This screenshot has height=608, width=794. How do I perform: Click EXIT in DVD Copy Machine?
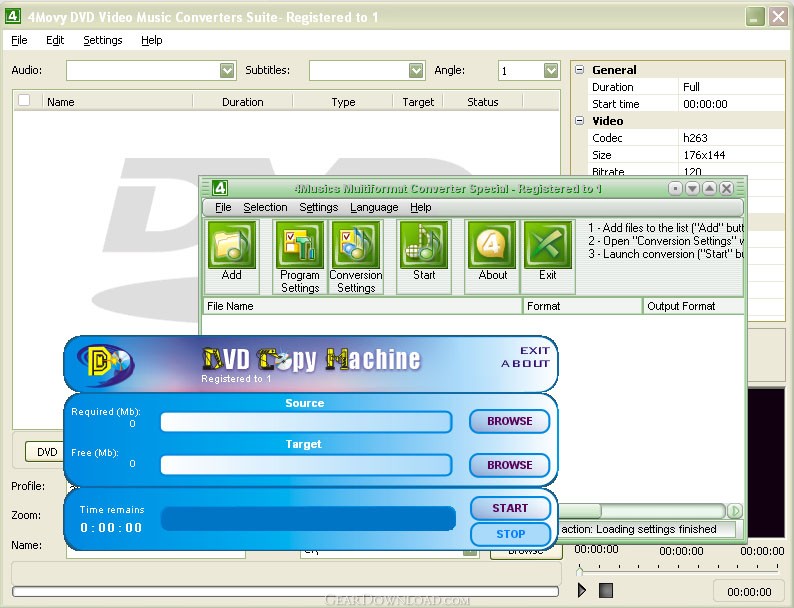pos(534,350)
